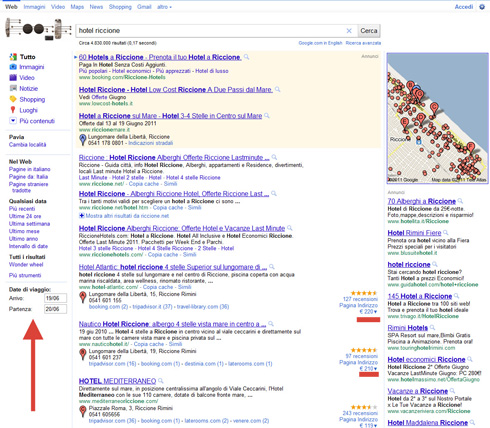Image resolution: width=490 pixels, height=428 pixels.
Task: Open the € 119 price dropdown
Action: pos(368,425)
